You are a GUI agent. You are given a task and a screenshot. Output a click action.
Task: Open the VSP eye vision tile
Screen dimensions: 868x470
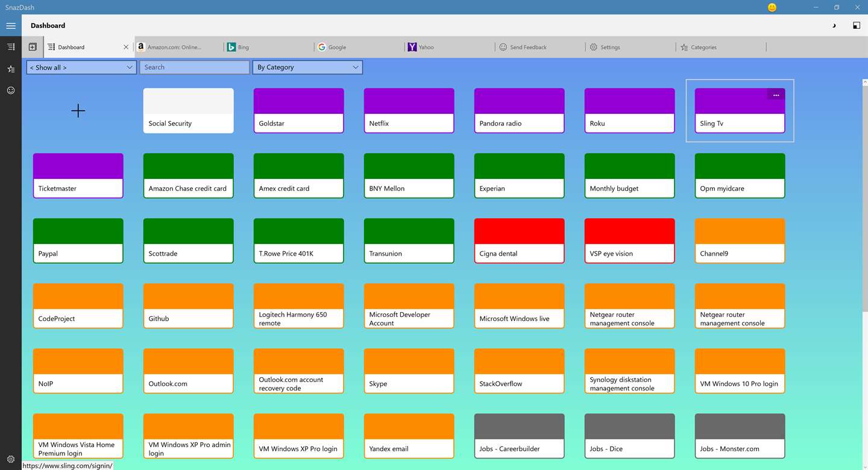point(630,241)
